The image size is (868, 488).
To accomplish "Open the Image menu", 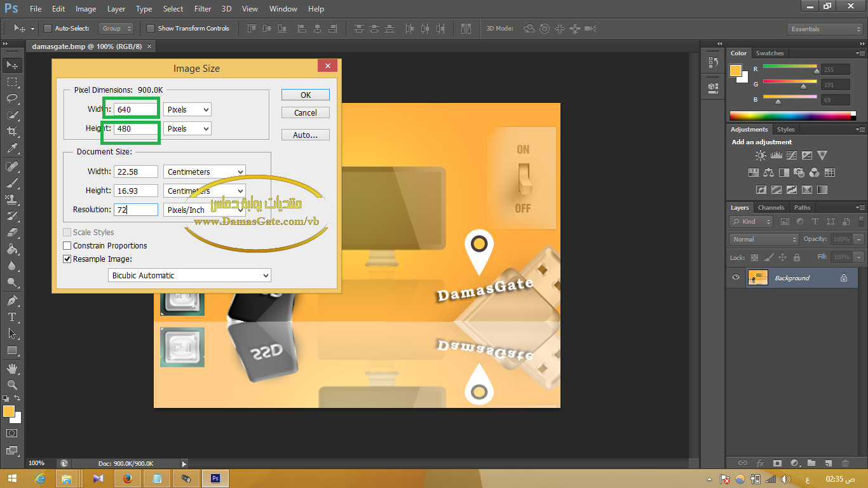I will 86,9.
